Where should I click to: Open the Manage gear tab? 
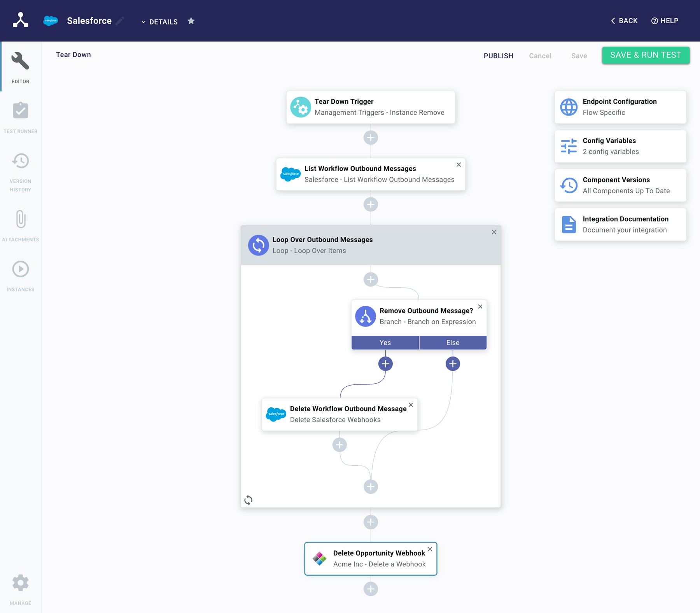[21, 589]
